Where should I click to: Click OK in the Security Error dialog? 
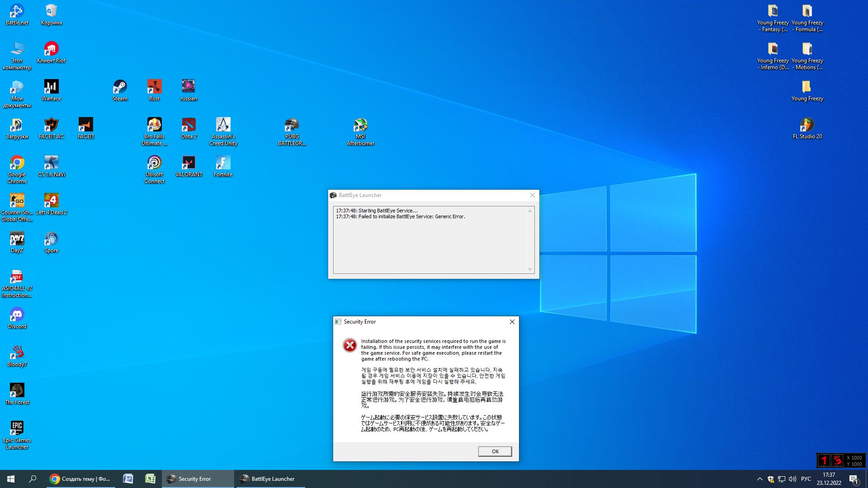pyautogui.click(x=495, y=451)
